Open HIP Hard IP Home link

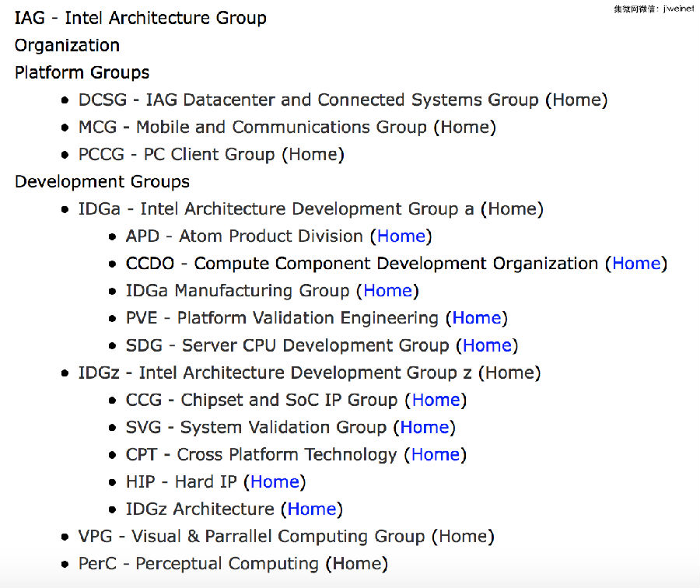275,481
